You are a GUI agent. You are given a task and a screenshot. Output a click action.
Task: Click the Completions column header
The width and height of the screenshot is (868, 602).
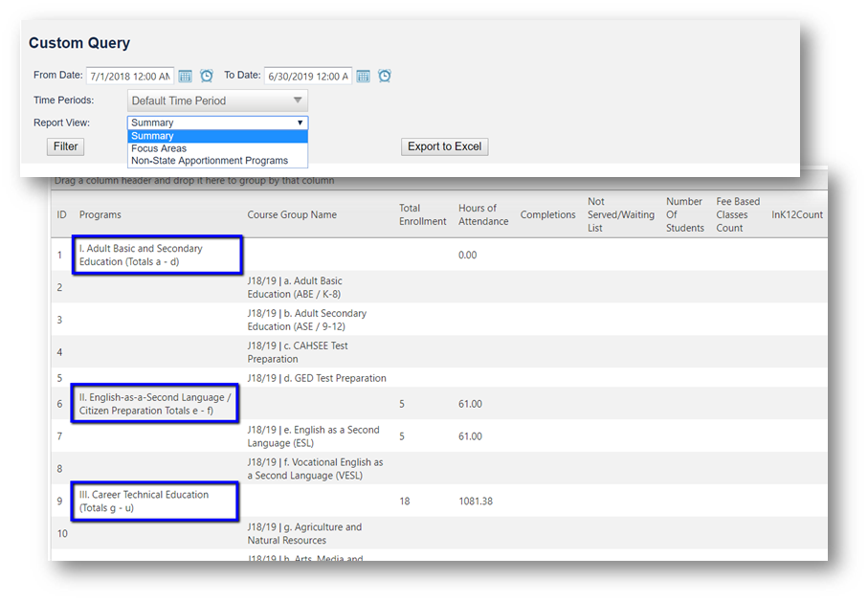[547, 215]
